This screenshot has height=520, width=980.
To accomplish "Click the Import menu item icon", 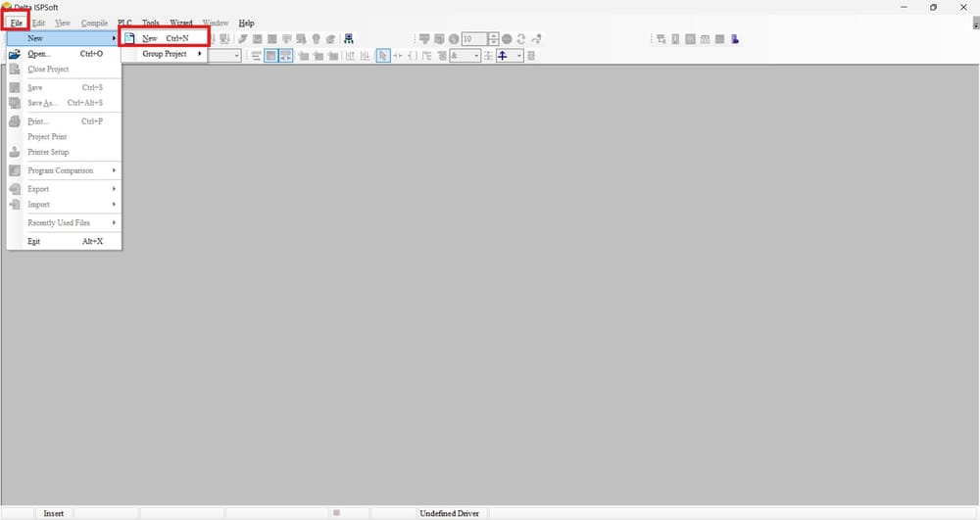I will point(15,205).
